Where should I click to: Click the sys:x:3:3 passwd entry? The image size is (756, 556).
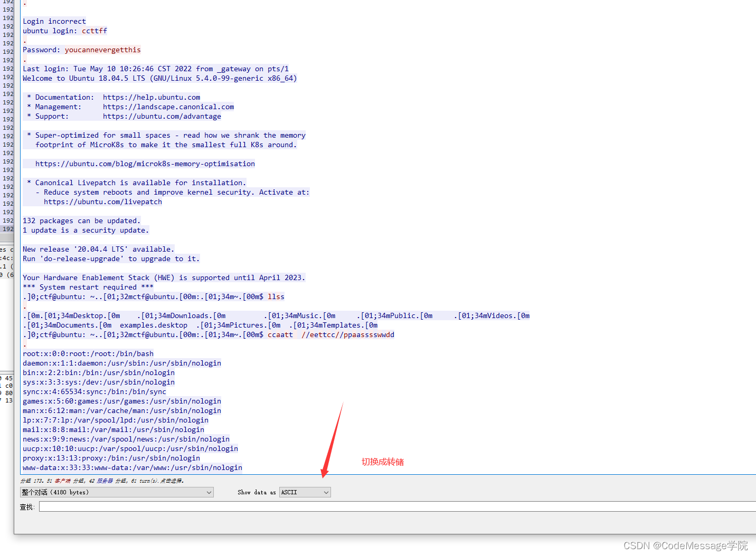(x=99, y=382)
